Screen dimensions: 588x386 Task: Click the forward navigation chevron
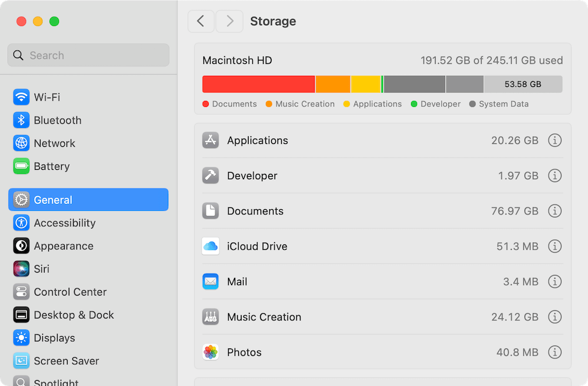click(229, 21)
